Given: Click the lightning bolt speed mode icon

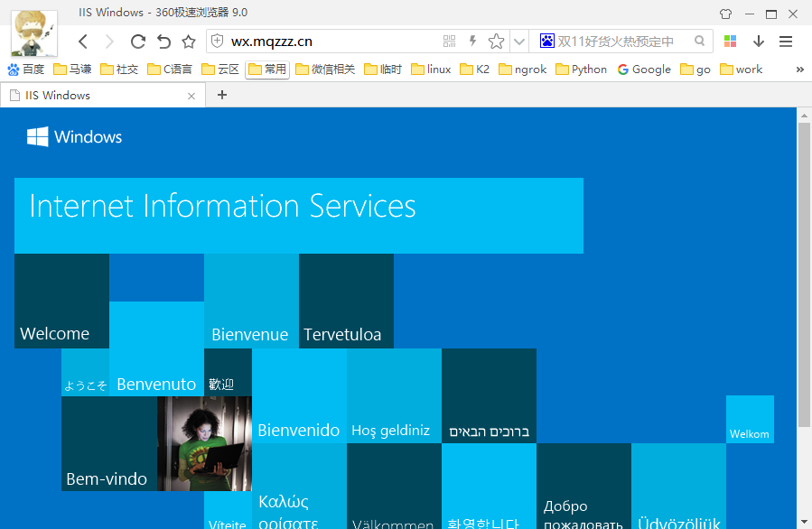Looking at the screenshot, I should [x=472, y=41].
